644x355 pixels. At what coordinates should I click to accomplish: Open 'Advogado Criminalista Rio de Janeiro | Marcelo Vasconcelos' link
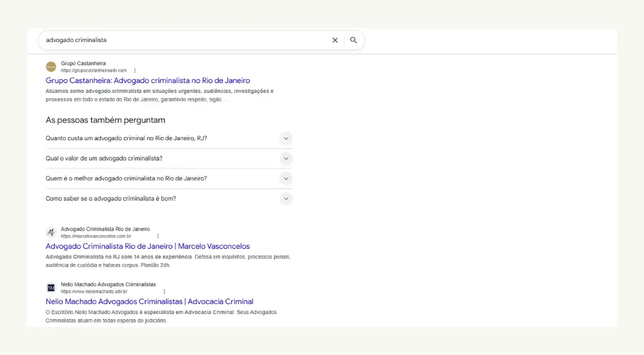[148, 246]
